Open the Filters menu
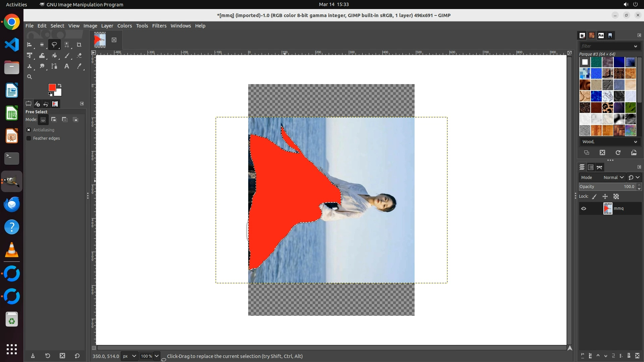Viewport: 644px width, 362px height. pos(159,26)
